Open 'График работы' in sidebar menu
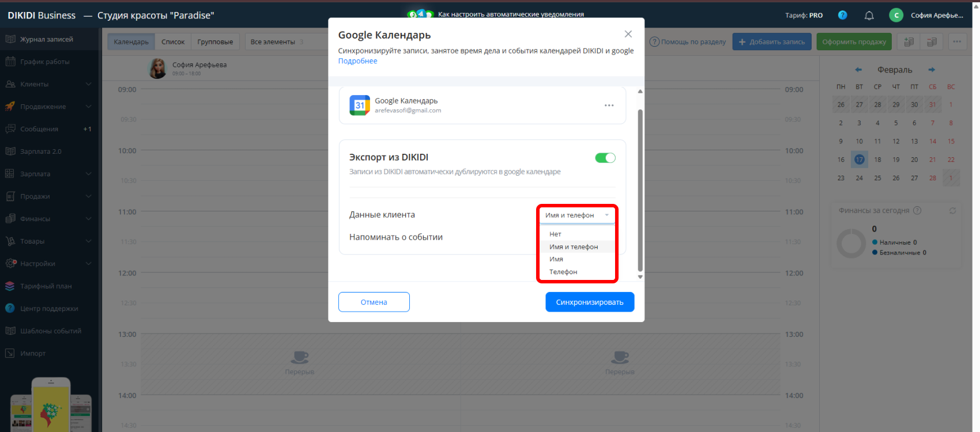Viewport: 980px width, 432px height. (44, 62)
